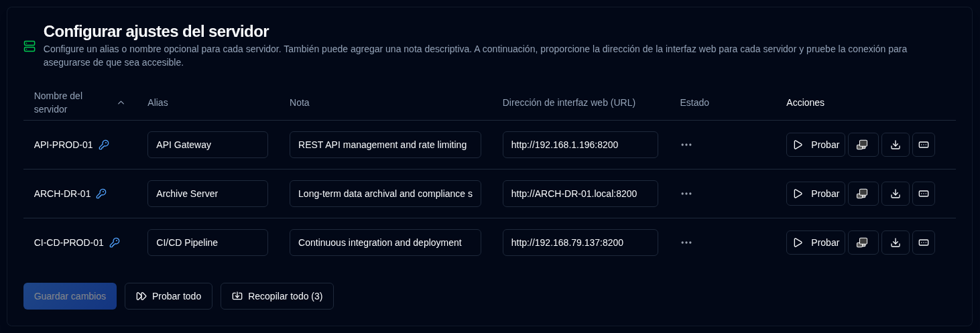This screenshot has width=980, height=333.
Task: Click the status dots for ARCH-DR-01
Action: 686,194
